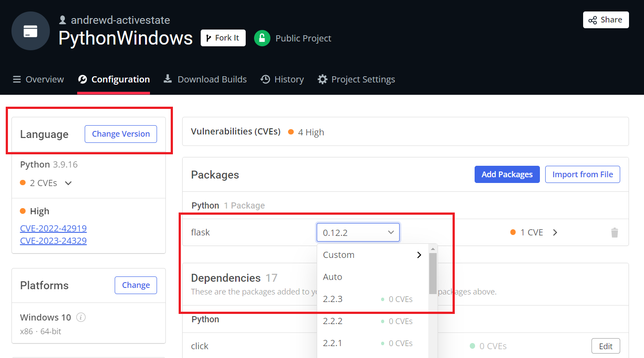Choose version 2.2.2 from the list
The height and width of the screenshot is (358, 644).
coord(373,321)
